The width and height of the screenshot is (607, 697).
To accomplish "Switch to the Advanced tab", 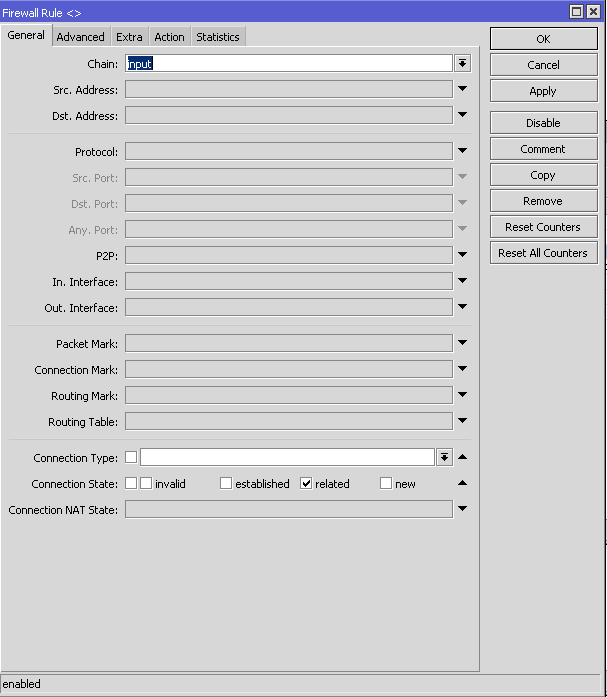I will point(80,37).
